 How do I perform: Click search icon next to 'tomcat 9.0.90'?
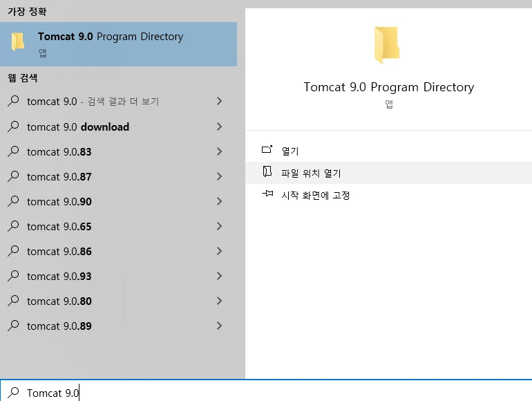click(13, 201)
